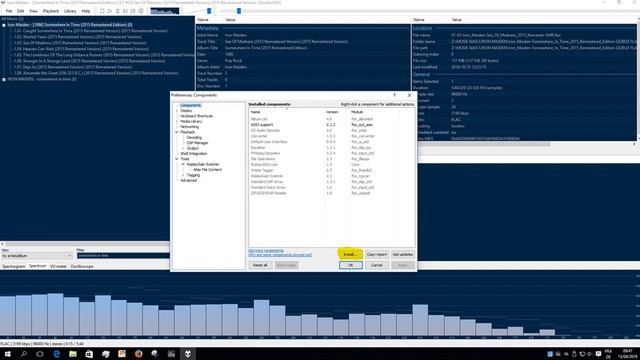The width and height of the screenshot is (640, 360).
Task: Select the Equalizer component row
Action: click(331, 147)
